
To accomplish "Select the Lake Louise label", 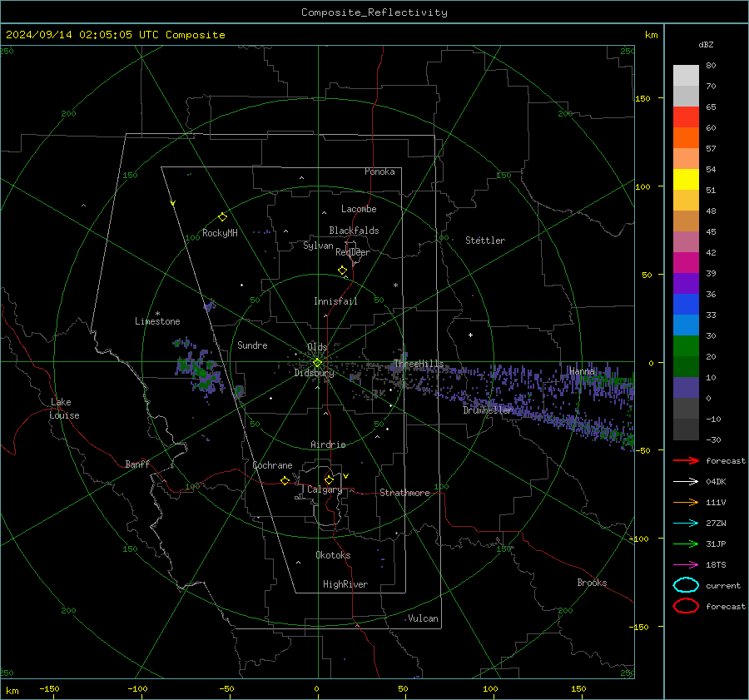I will [64, 409].
